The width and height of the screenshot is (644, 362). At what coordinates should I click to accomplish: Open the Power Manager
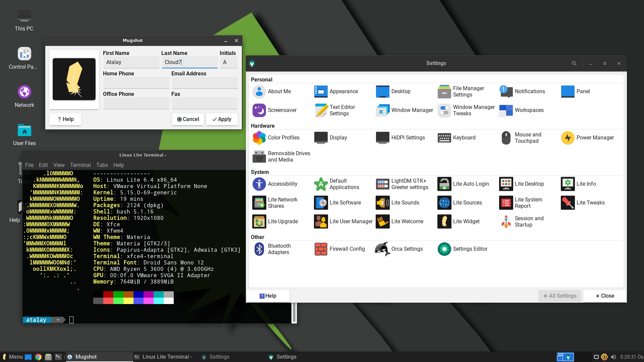click(x=588, y=138)
